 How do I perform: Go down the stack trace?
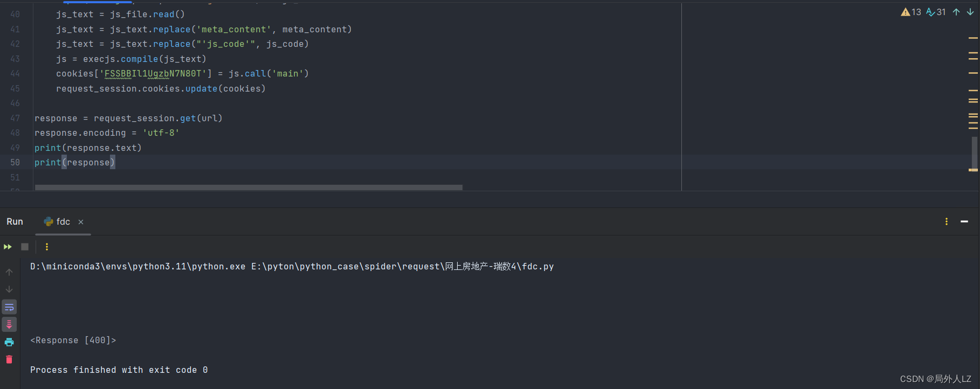tap(9, 289)
